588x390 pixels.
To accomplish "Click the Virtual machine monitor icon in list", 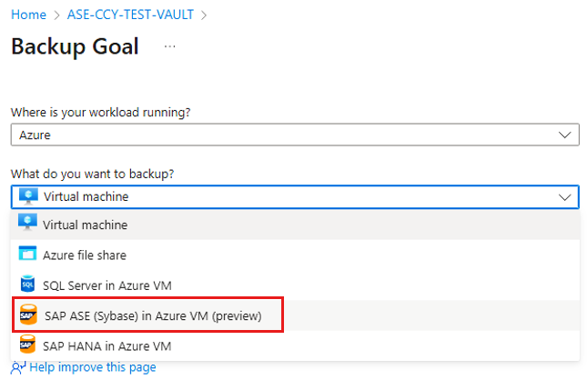I will click(x=27, y=222).
